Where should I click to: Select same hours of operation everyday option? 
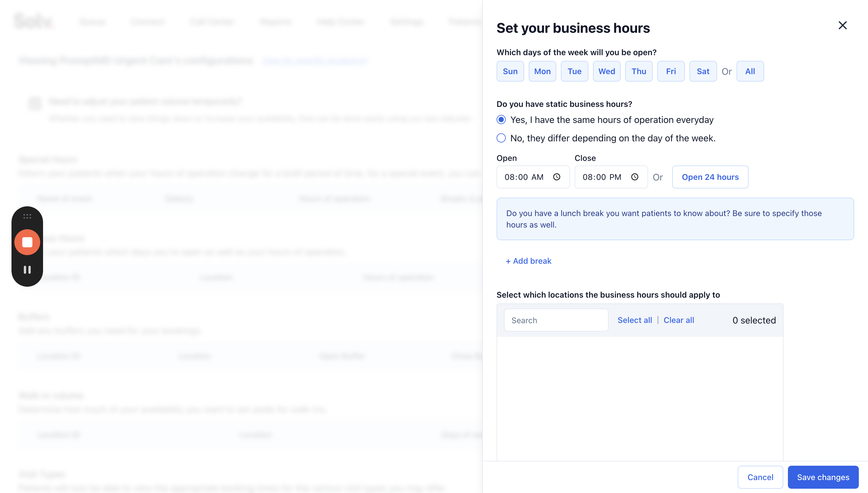pos(501,120)
